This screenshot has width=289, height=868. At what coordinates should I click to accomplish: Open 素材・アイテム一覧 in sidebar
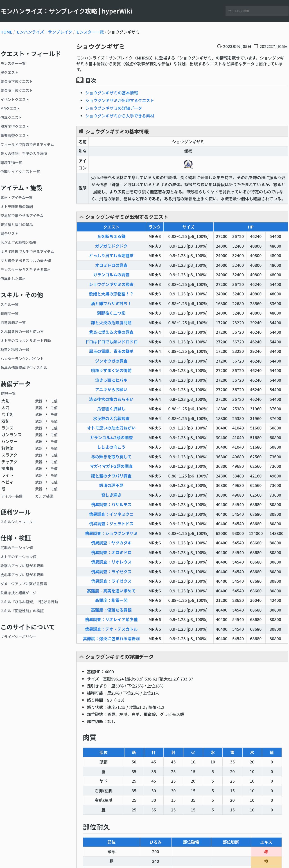coord(16,198)
